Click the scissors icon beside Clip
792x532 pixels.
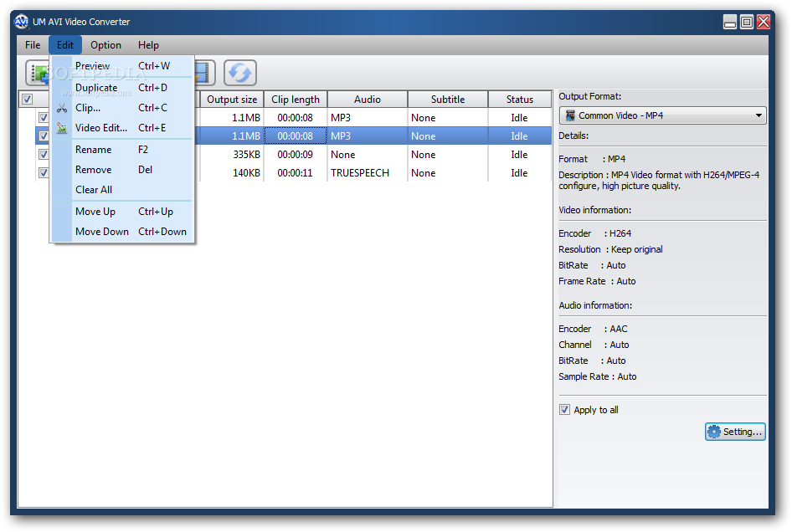pos(62,108)
